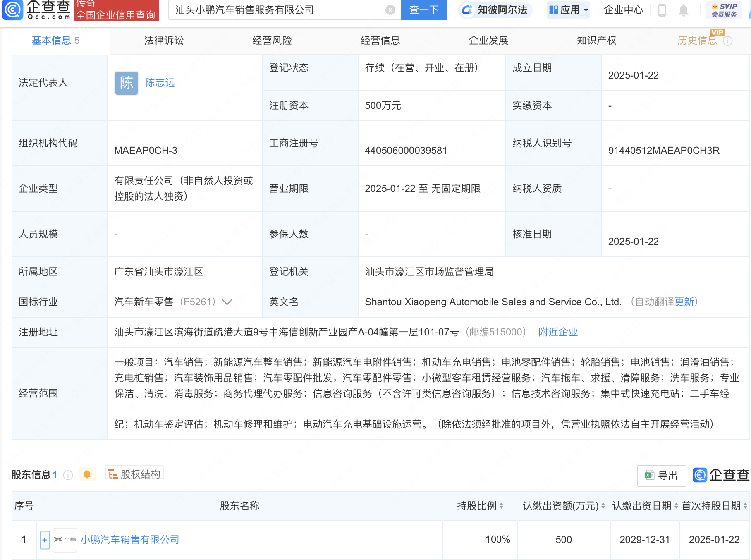Click taxpayer ID 91440512MAEAP0CH3R
This screenshot has width=751, height=560.
tap(663, 151)
